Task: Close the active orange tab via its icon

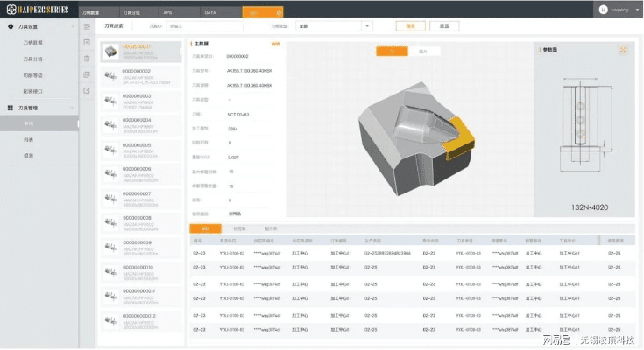Action: [279, 14]
